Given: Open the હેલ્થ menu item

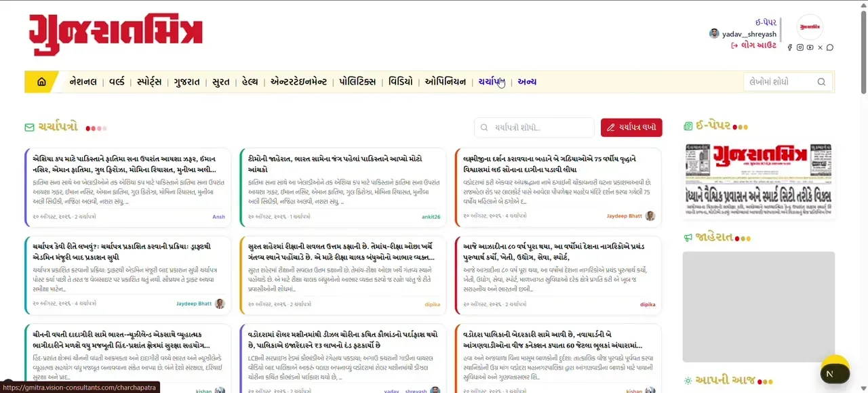Looking at the screenshot, I should 250,82.
